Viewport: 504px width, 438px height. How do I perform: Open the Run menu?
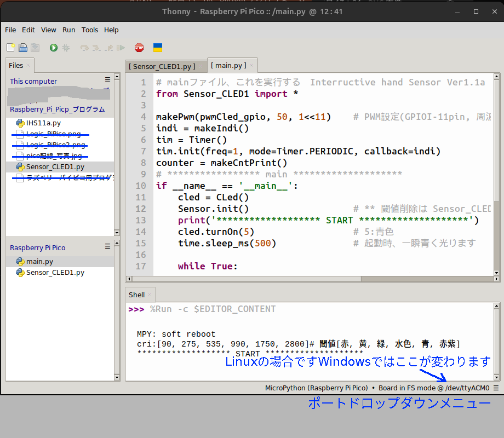(x=68, y=30)
